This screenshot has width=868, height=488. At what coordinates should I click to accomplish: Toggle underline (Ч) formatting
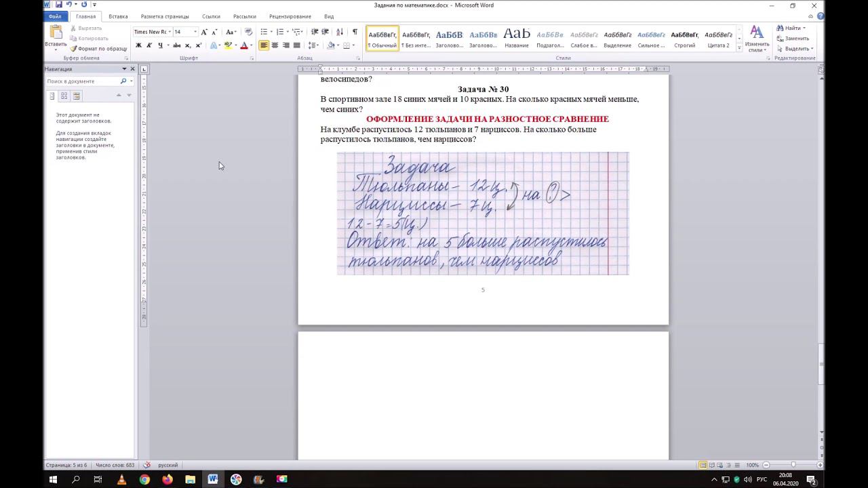click(160, 45)
